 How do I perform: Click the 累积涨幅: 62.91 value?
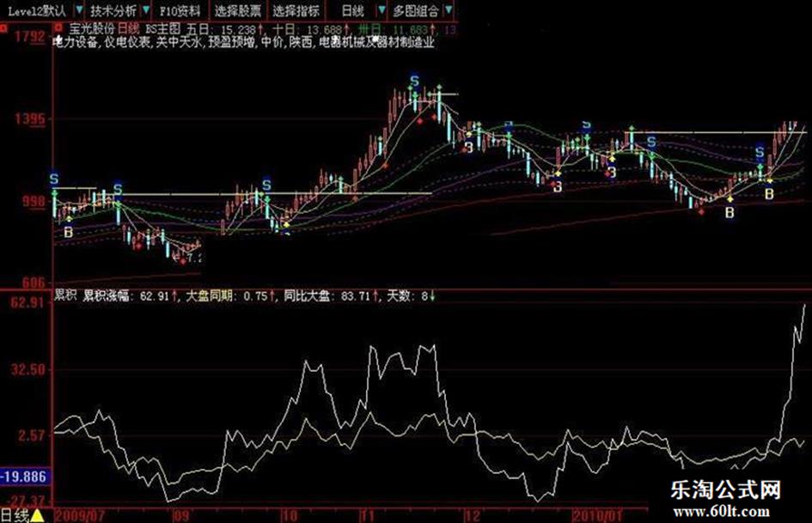[x=130, y=295]
